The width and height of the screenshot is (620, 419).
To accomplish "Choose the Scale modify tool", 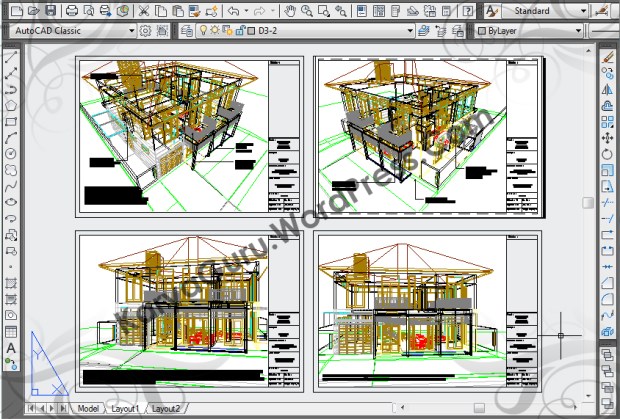I will [607, 170].
